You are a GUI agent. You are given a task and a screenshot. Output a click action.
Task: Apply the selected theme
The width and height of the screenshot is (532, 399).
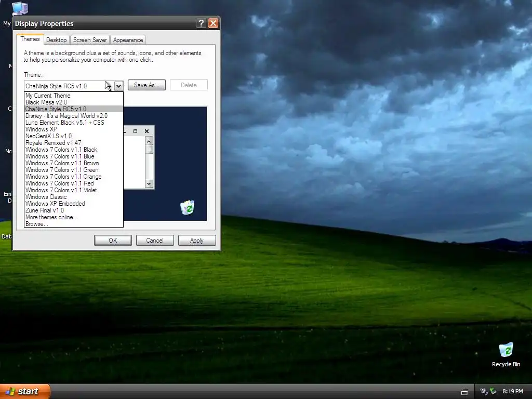coord(197,240)
